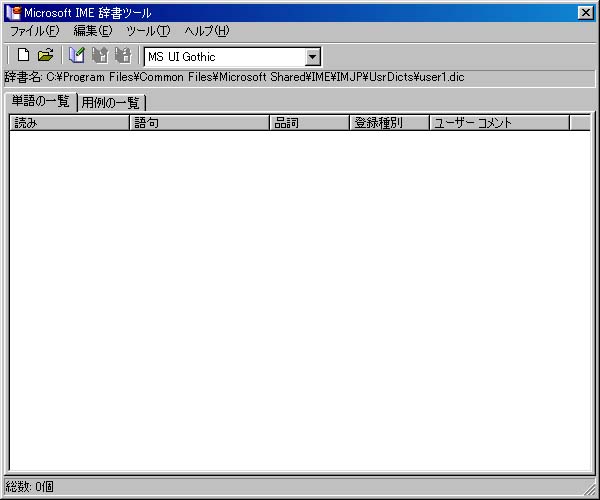Click the 総数: 0個 status bar text

pyautogui.click(x=29, y=487)
